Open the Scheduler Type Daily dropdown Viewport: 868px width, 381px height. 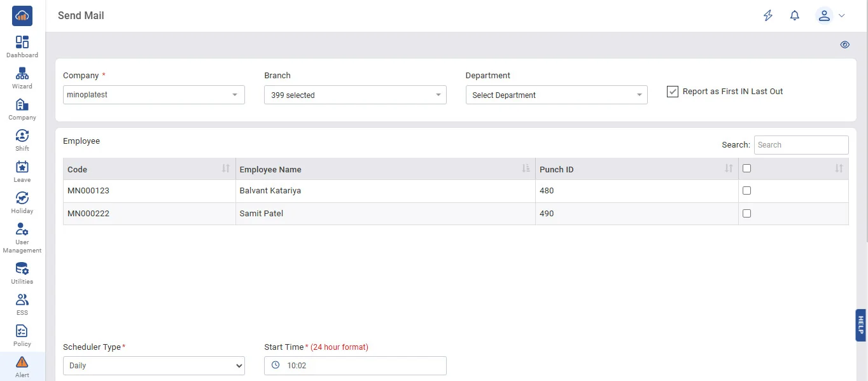[153, 366]
